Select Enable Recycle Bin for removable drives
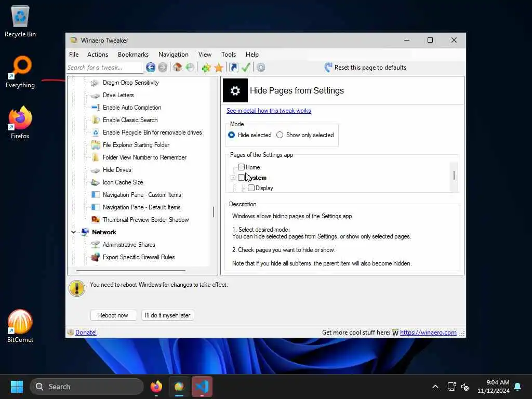The image size is (532, 399). (x=152, y=132)
